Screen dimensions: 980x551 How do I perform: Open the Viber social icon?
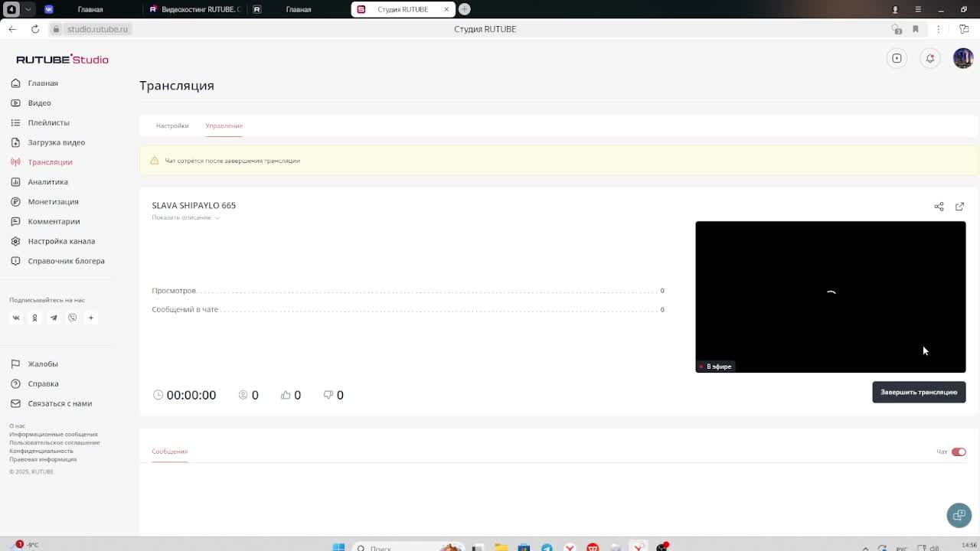coord(72,318)
